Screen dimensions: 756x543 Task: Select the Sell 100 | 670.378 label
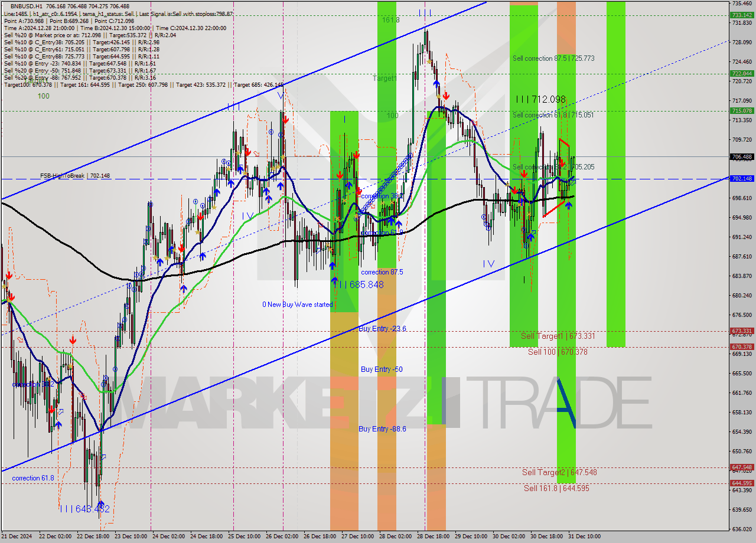coord(558,352)
